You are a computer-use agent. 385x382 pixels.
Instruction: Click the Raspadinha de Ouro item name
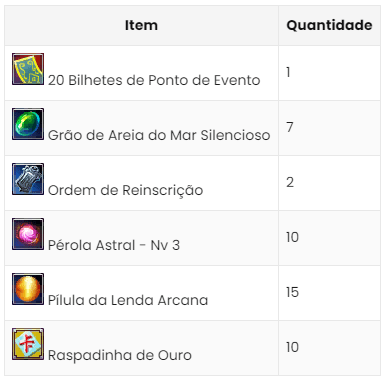(120, 355)
